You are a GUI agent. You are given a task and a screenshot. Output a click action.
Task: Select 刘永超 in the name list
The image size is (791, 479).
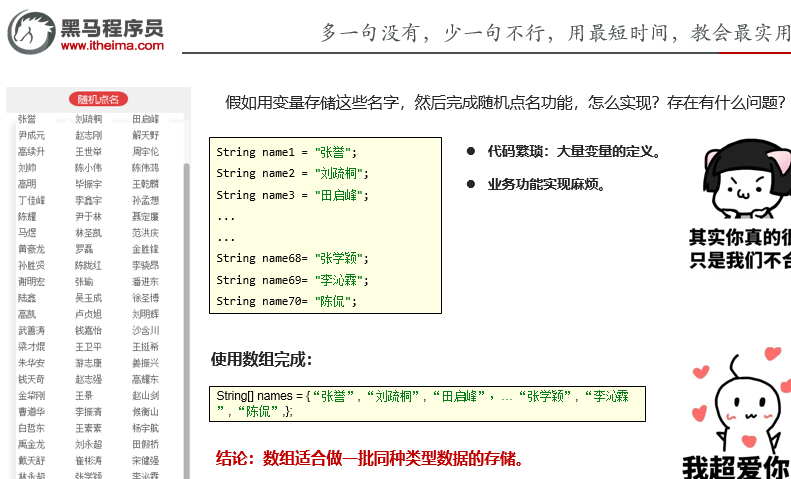pos(88,444)
